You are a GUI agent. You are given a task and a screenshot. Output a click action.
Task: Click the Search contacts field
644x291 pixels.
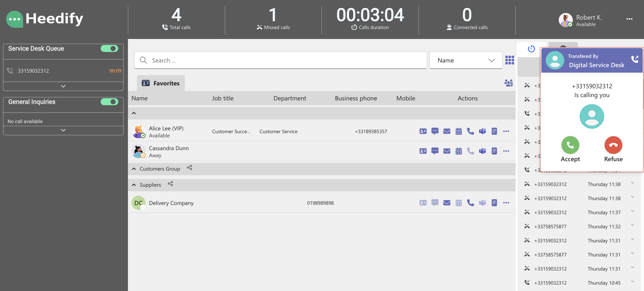pos(280,60)
